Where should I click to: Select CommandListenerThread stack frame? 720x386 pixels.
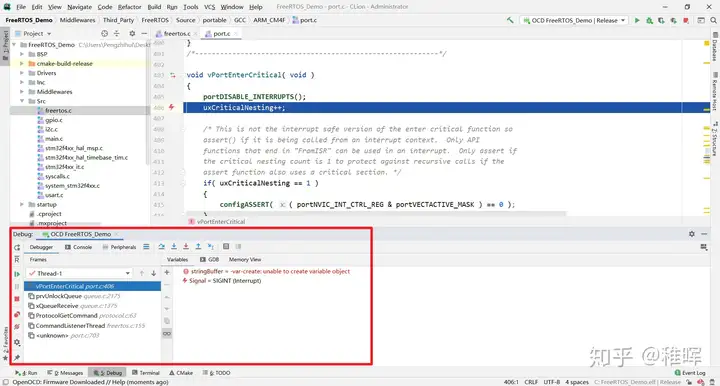click(92, 325)
